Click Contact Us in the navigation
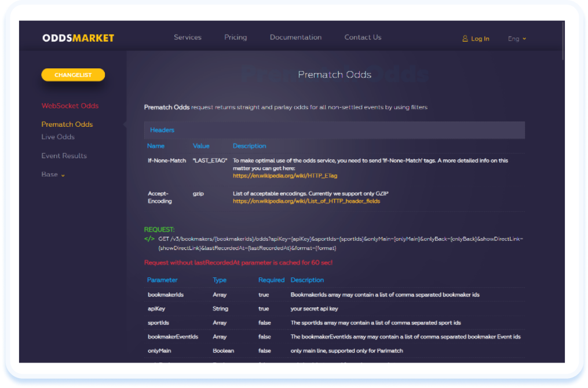The height and width of the screenshot is (388, 588). pos(363,37)
